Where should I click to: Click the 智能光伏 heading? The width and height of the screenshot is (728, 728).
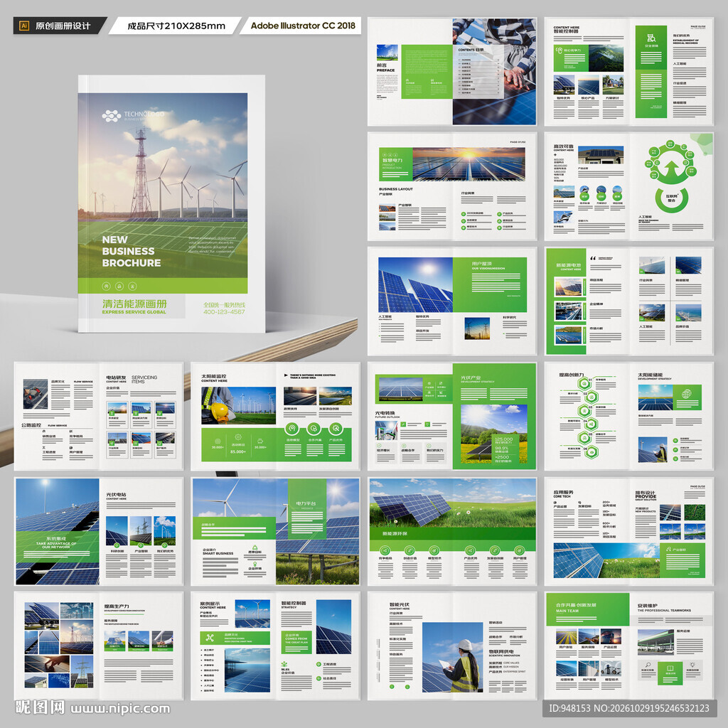(400, 604)
